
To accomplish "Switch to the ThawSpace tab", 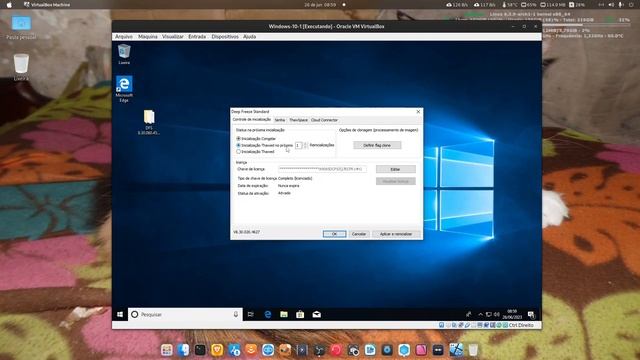I will [298, 120].
